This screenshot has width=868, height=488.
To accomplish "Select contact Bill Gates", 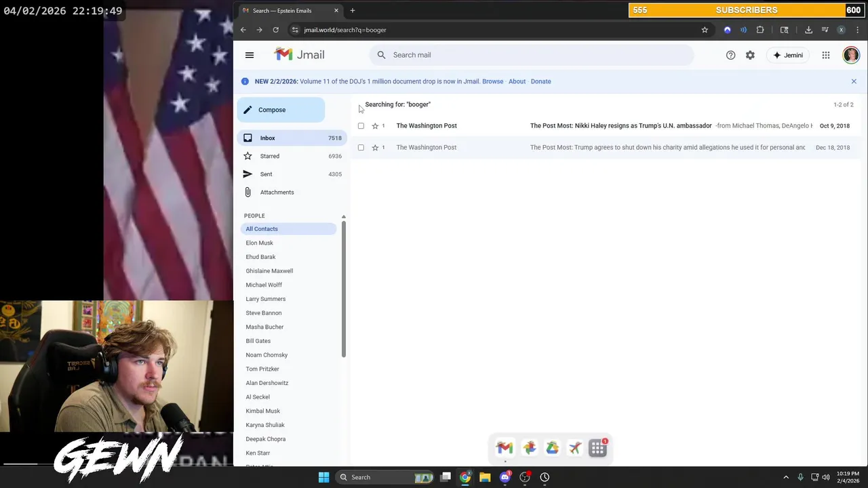I will click(258, 341).
